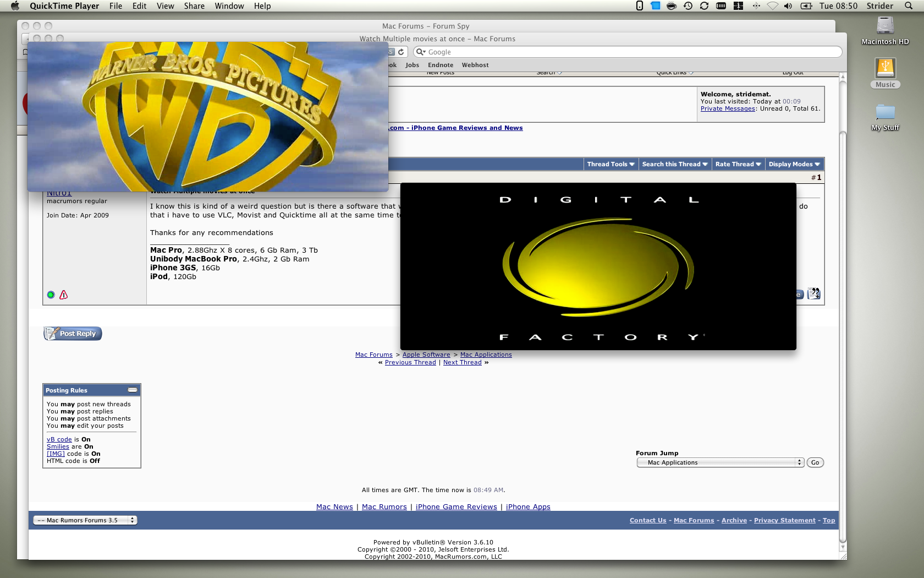
Task: Open the Apple menu
Action: tap(15, 6)
